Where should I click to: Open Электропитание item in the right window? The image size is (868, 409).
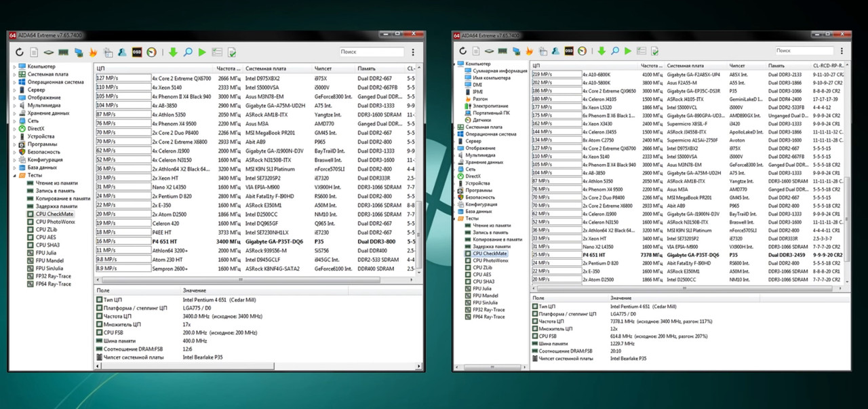click(490, 106)
